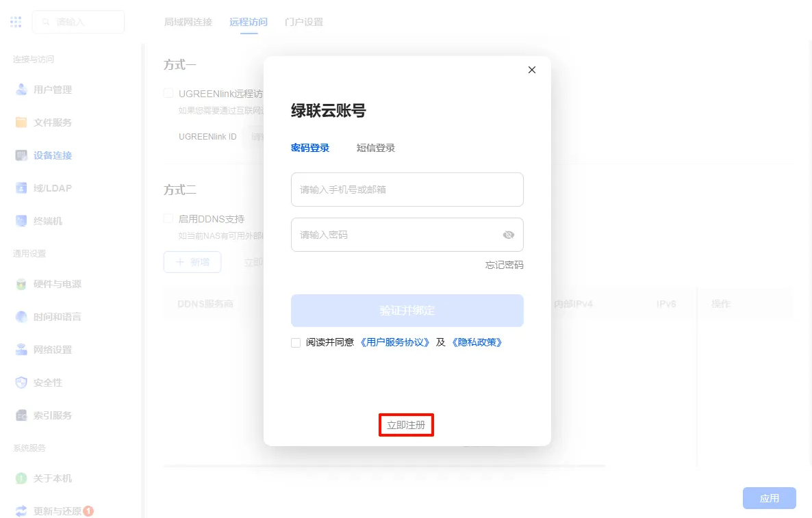This screenshot has width=812, height=518.
Task: Click the 索引服务 sidebar icon
Action: tap(21, 415)
